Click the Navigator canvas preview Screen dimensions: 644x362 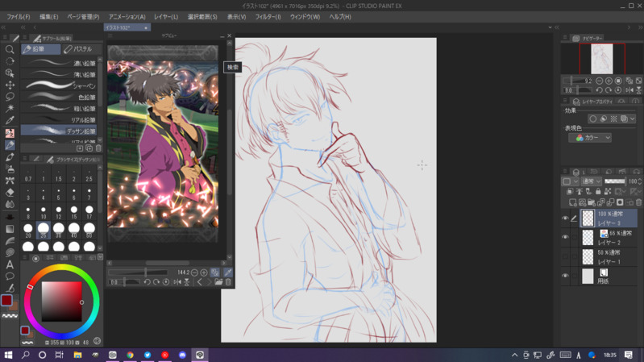(x=602, y=59)
